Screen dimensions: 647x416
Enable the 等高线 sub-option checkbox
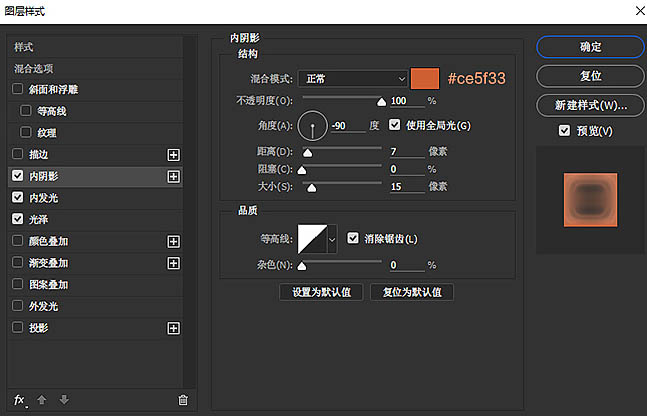[x=26, y=110]
